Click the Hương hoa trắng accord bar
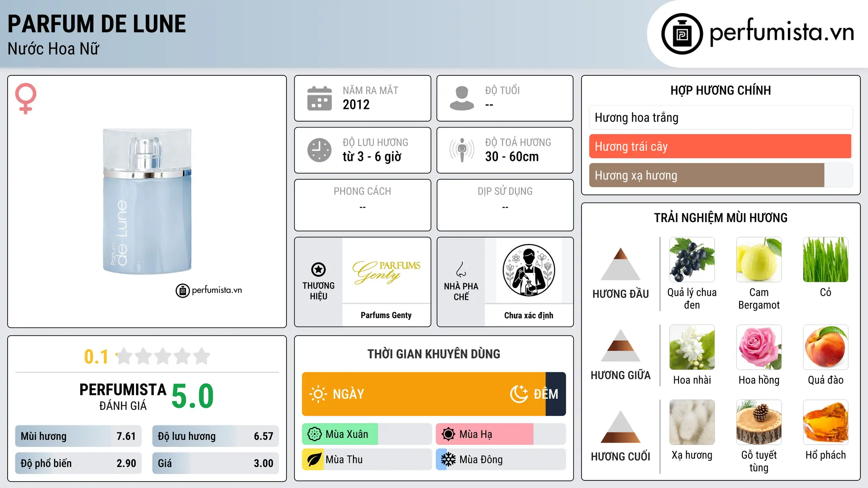This screenshot has width=868, height=488. [721, 117]
